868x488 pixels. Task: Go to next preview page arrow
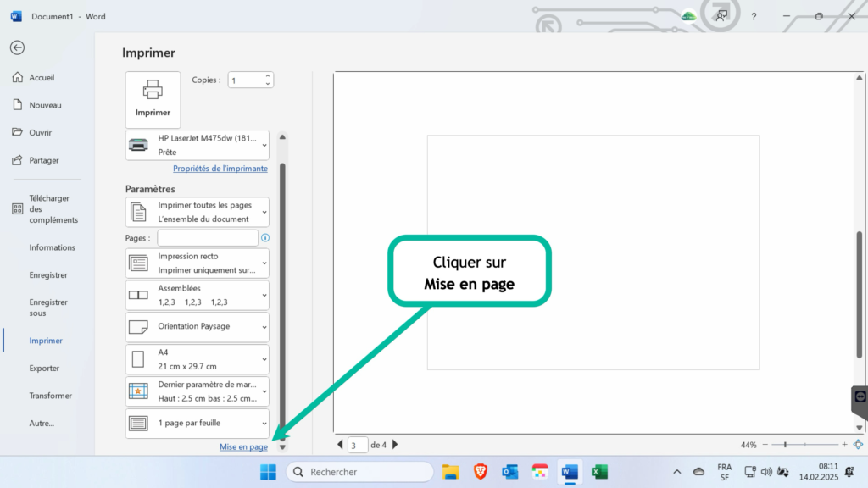click(x=395, y=444)
